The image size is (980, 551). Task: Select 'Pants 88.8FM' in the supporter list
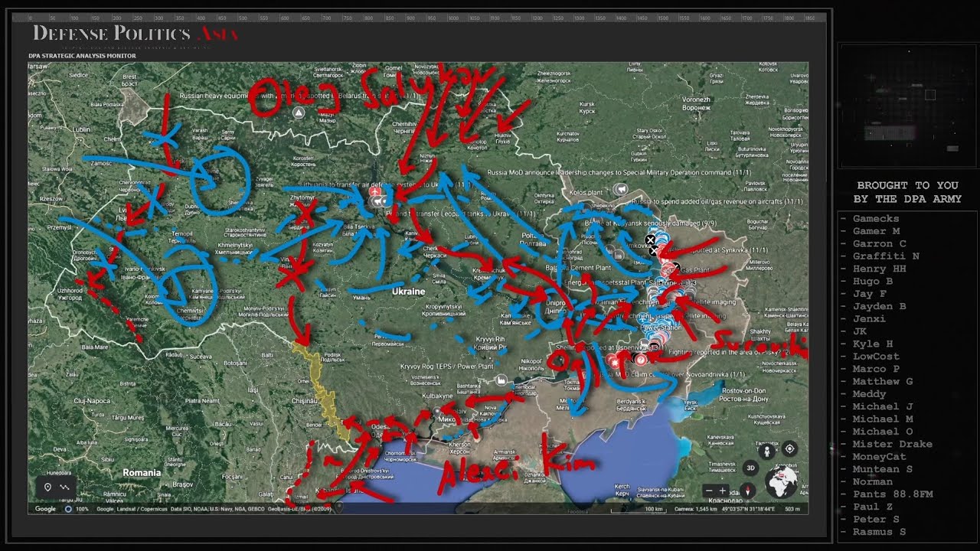coord(893,494)
